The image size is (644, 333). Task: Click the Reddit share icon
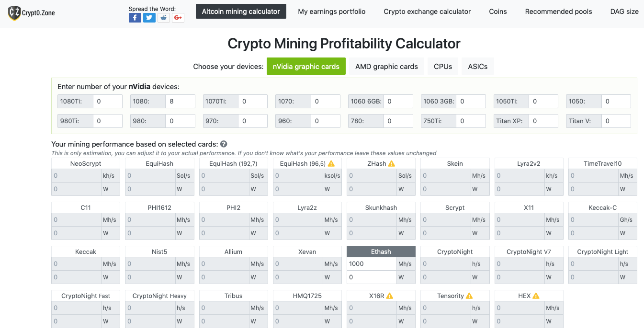click(164, 18)
